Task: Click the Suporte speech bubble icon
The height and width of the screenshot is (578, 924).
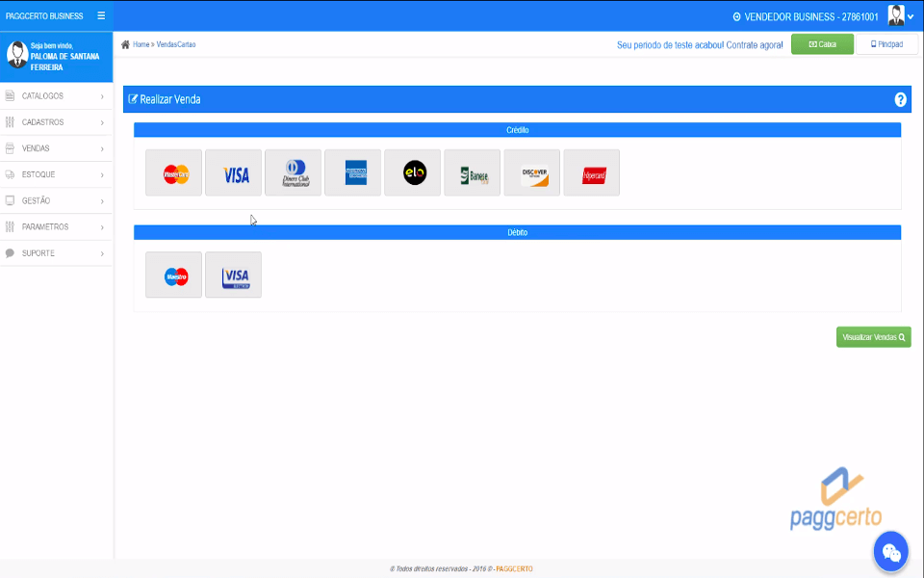Action: pos(10,253)
